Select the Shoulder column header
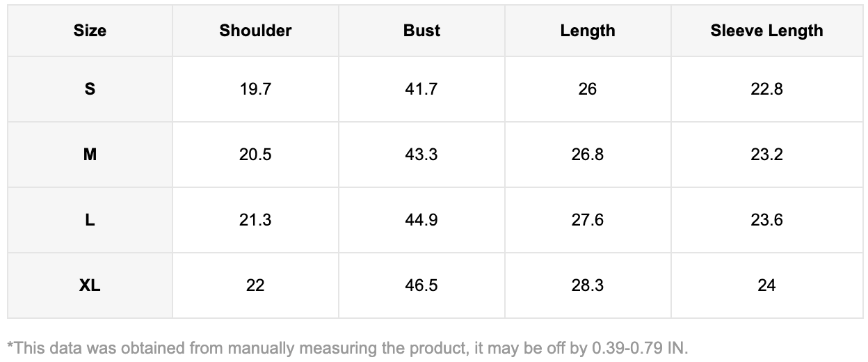Image resolution: width=868 pixels, height=362 pixels. (x=255, y=31)
